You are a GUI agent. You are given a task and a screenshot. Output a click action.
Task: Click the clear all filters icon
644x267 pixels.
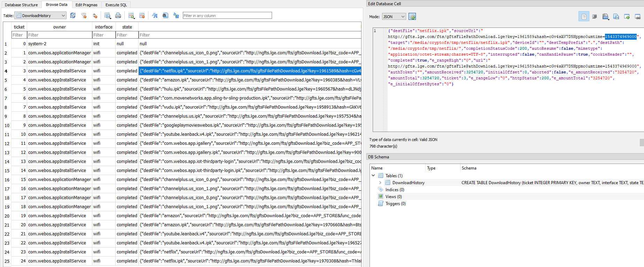84,15
